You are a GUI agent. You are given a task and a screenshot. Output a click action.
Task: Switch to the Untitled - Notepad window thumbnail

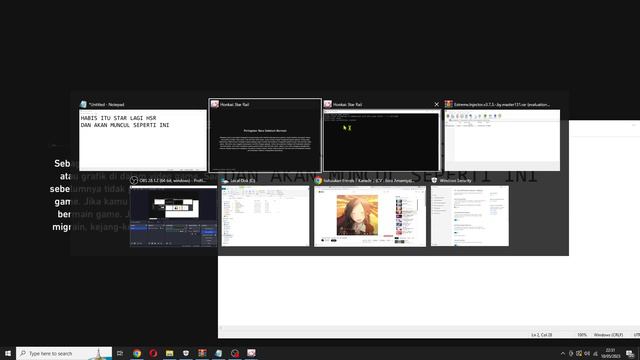(x=143, y=140)
